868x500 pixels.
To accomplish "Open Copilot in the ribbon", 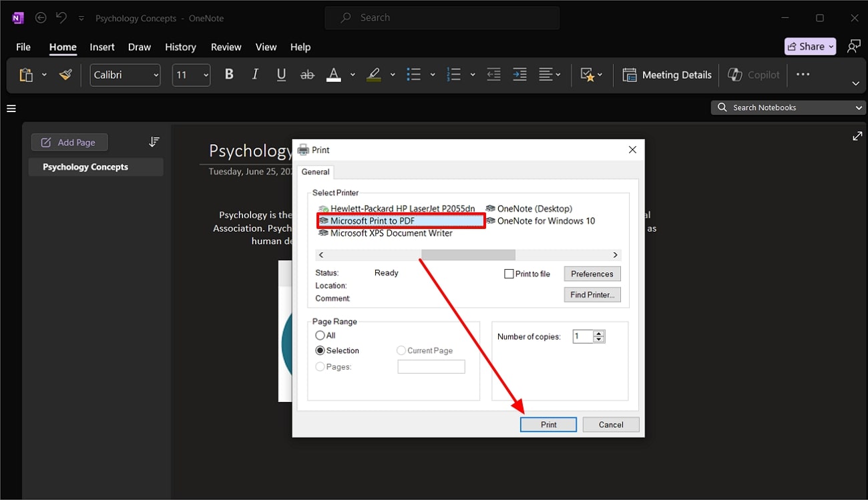I will click(754, 75).
